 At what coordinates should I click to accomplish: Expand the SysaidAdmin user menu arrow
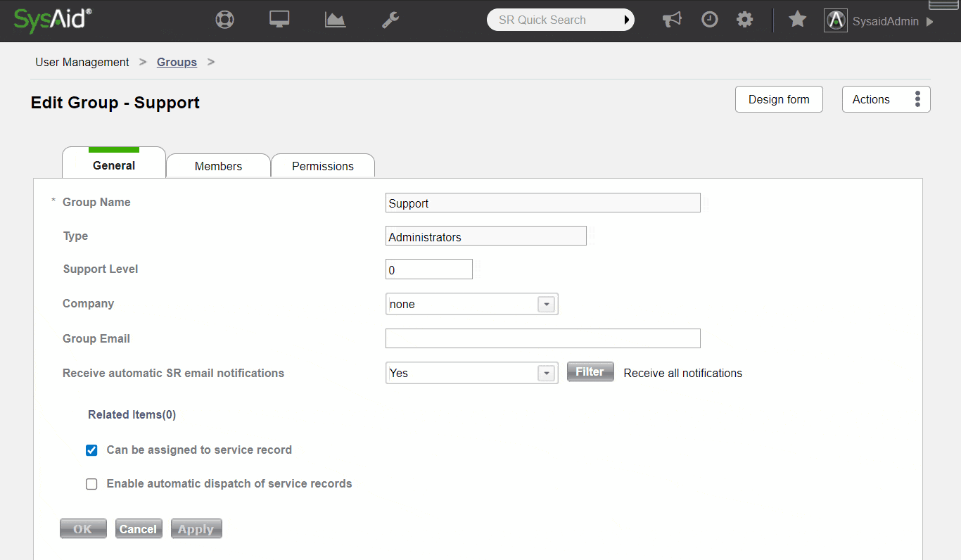(929, 21)
